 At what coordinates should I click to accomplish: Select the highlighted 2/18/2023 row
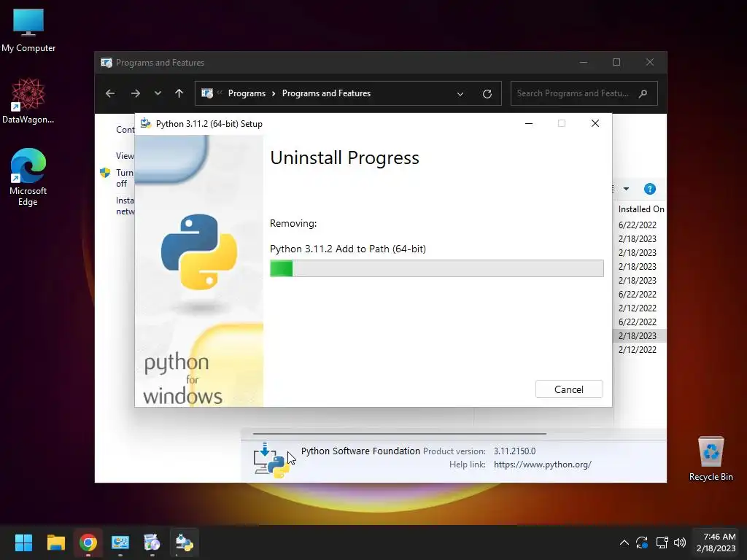(638, 335)
